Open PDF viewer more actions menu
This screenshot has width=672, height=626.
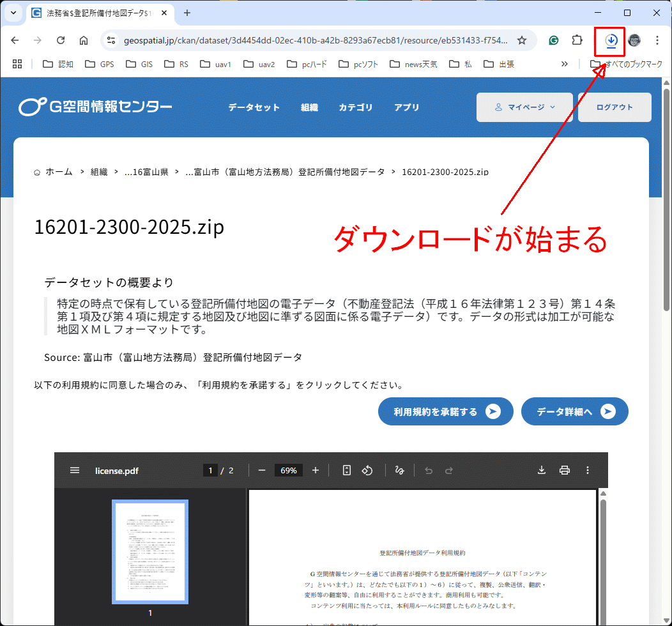pyautogui.click(x=588, y=471)
